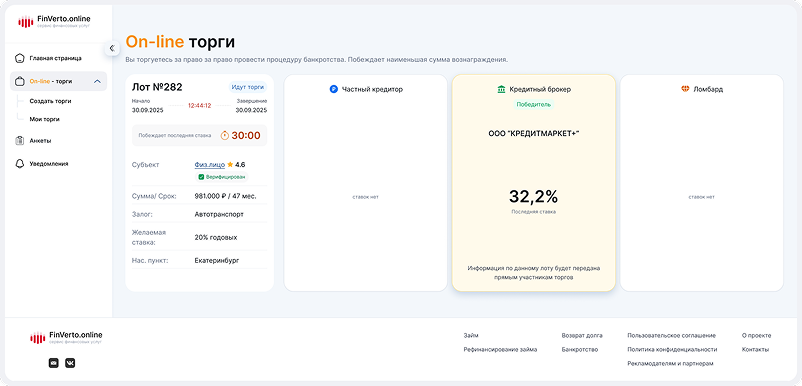Click the Екатеринбург location value
Screen dimensions: 802x386
click(x=217, y=261)
